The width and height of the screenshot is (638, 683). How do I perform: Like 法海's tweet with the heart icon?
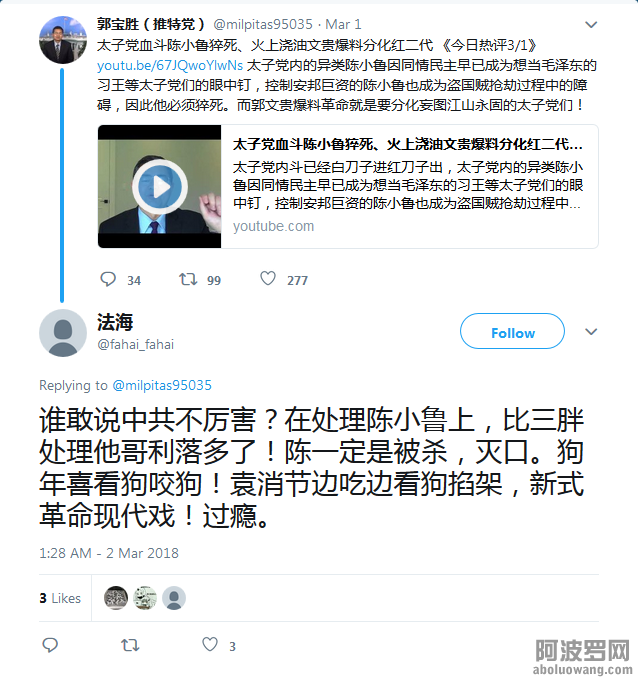(x=210, y=645)
